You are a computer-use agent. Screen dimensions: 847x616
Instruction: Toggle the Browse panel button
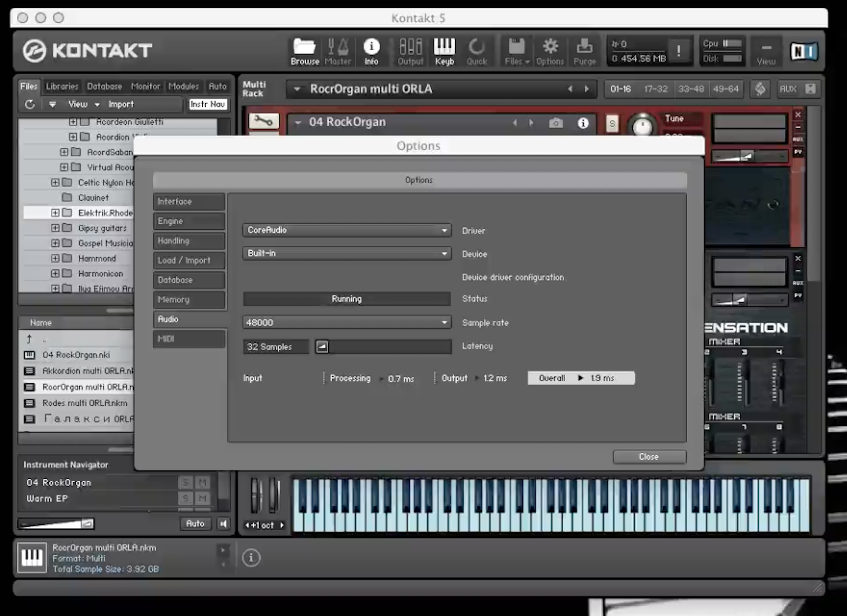305,52
